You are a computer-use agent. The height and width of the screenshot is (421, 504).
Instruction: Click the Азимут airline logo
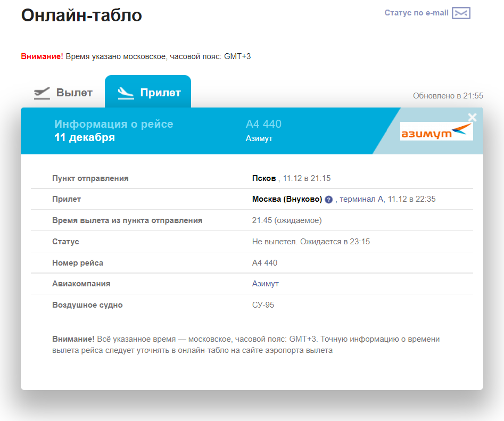coord(436,130)
